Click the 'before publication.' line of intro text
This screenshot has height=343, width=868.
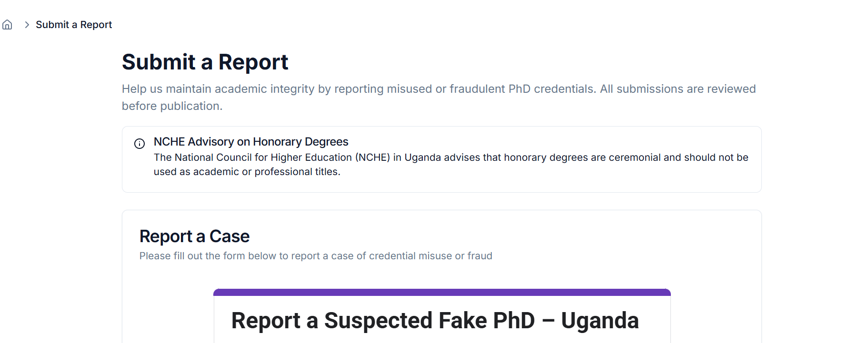[172, 106]
